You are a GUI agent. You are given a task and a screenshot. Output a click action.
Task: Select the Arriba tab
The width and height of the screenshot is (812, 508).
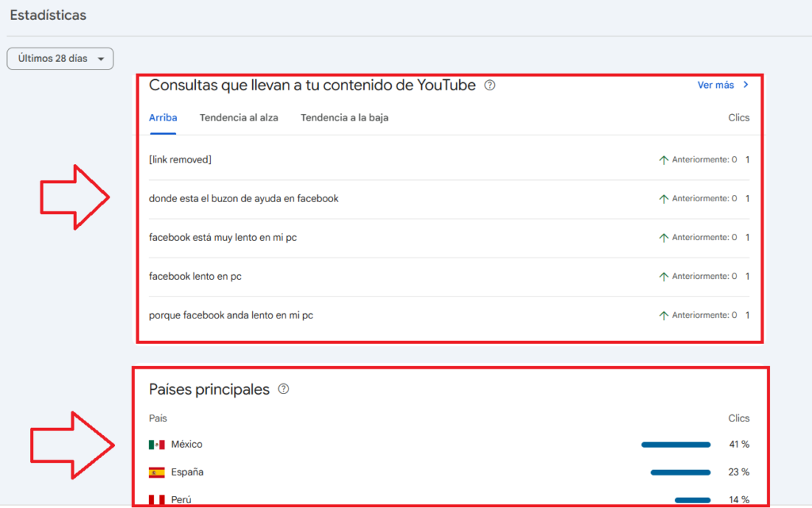click(163, 118)
